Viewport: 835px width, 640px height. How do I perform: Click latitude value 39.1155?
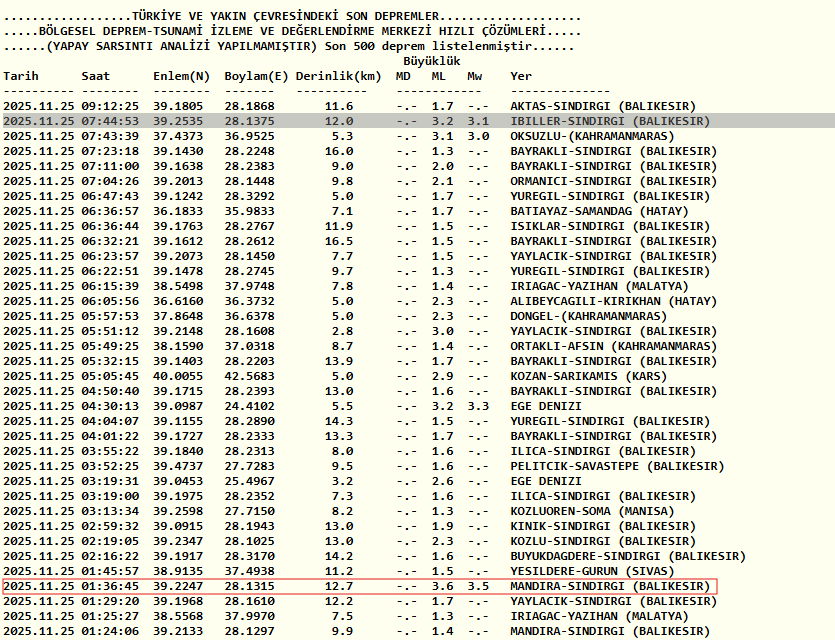pyautogui.click(x=178, y=421)
